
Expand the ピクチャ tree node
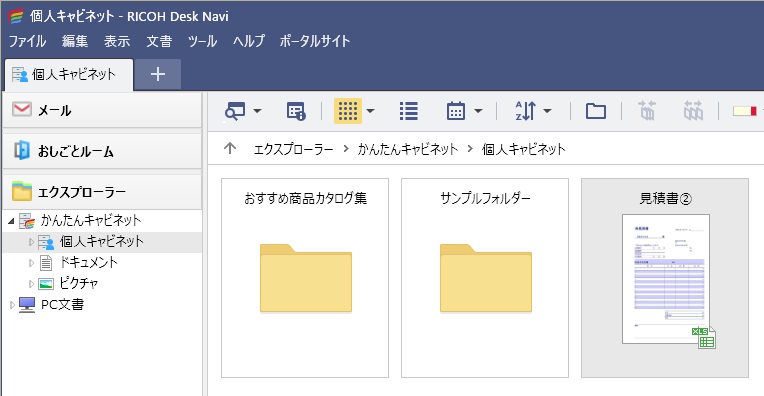[x=31, y=283]
